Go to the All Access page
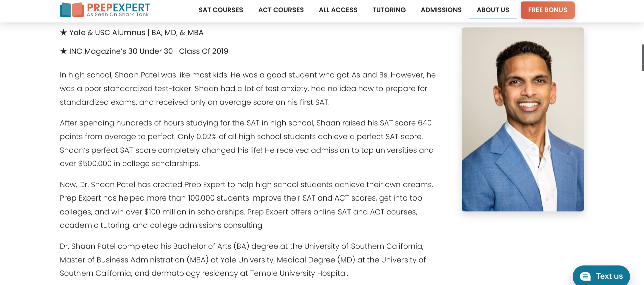Viewport: 644px width, 285px height. click(338, 10)
